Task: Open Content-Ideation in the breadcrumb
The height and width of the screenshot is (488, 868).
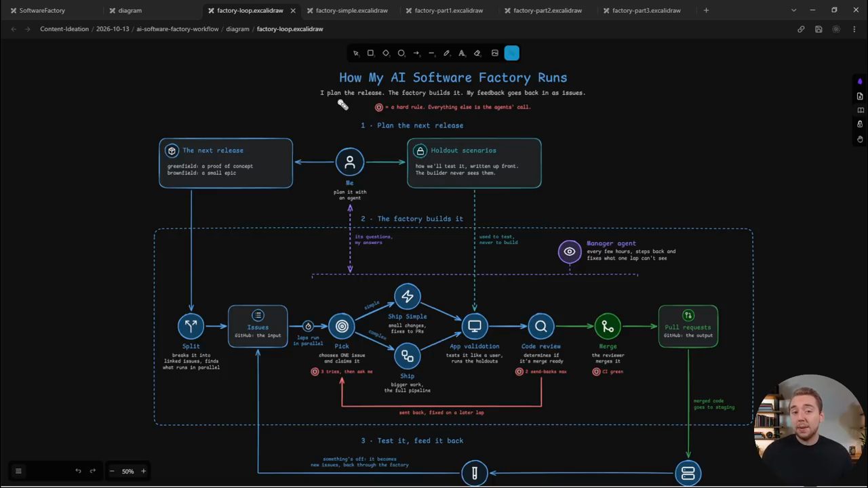Action: coord(66,29)
